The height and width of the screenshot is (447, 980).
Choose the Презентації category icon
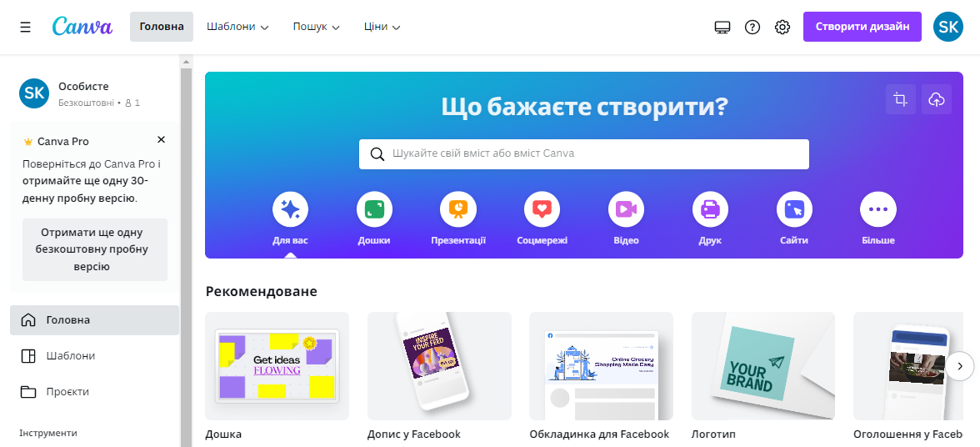click(458, 208)
